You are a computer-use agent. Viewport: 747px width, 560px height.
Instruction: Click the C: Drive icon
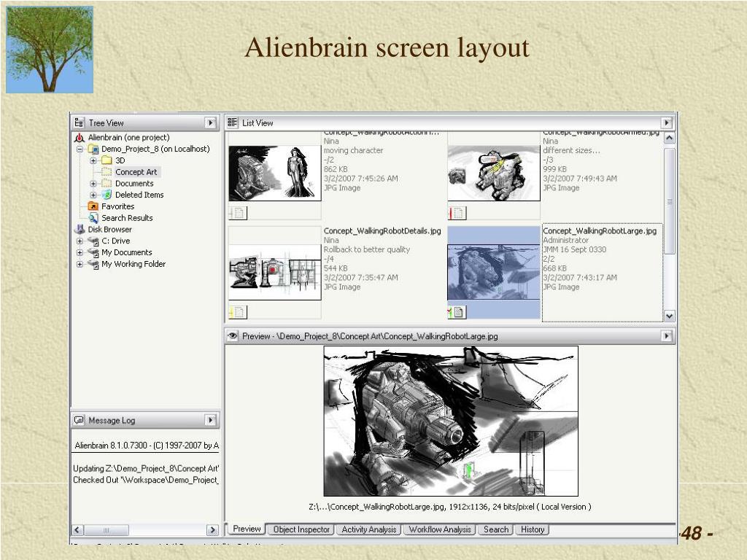point(93,241)
